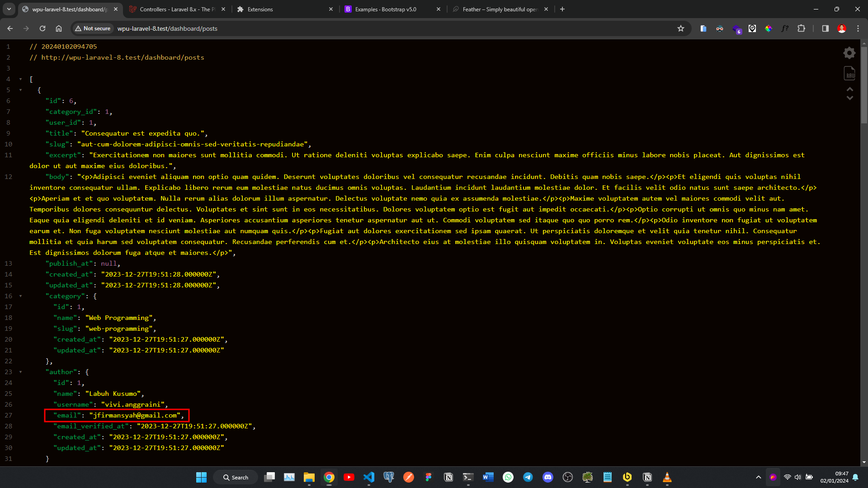Open Visual Studio Code from the taskbar

point(369,477)
